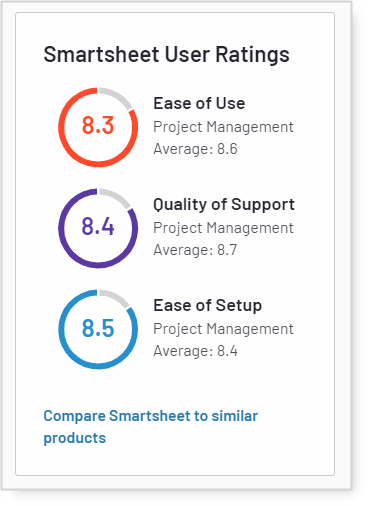Viewport: 368px width, 506px height.
Task: Click Project Management under Ease of Use
Action: coord(223,127)
